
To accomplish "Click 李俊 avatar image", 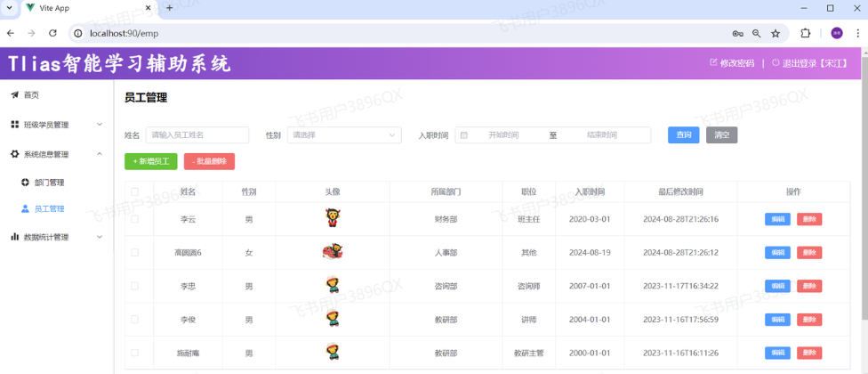I will tap(332, 319).
